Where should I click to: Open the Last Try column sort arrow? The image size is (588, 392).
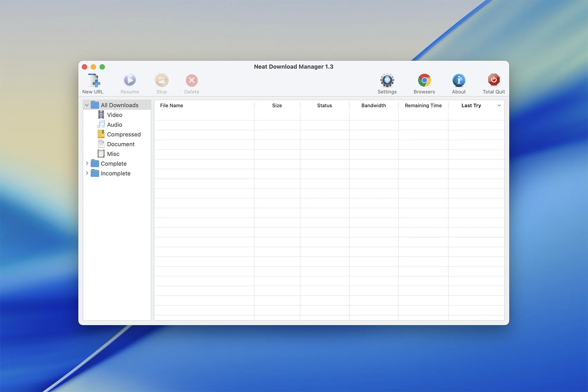[499, 106]
